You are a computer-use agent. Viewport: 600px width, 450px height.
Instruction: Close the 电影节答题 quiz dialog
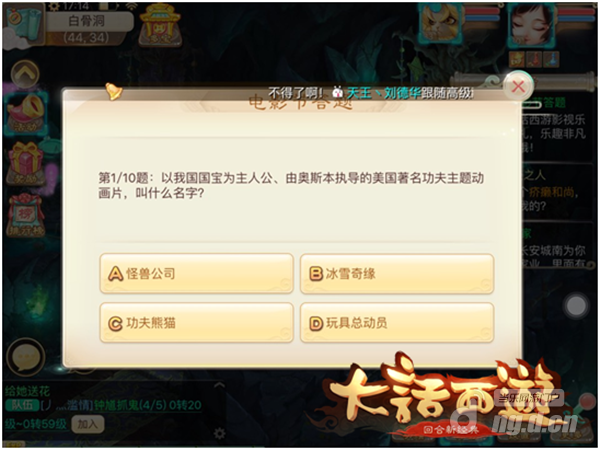pos(518,87)
